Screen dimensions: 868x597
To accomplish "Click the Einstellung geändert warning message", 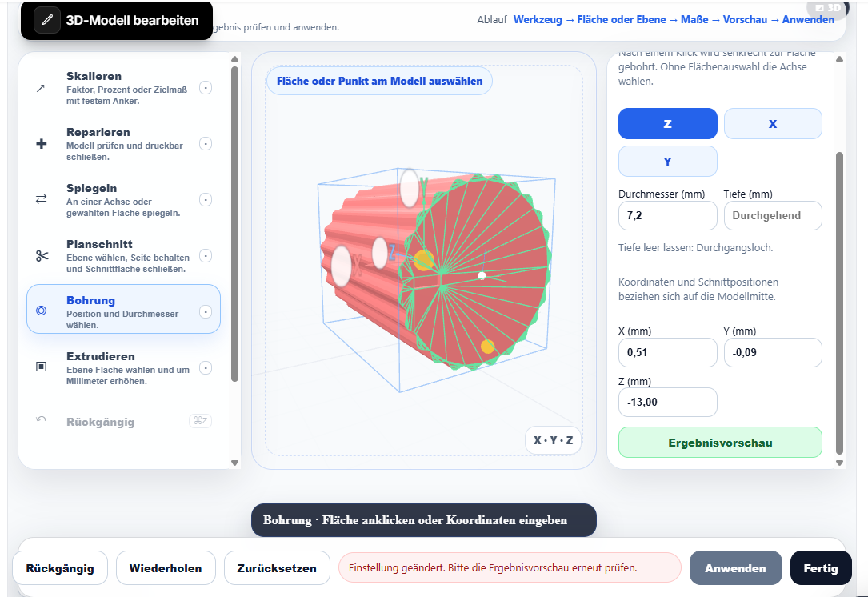I will pyautogui.click(x=510, y=567).
